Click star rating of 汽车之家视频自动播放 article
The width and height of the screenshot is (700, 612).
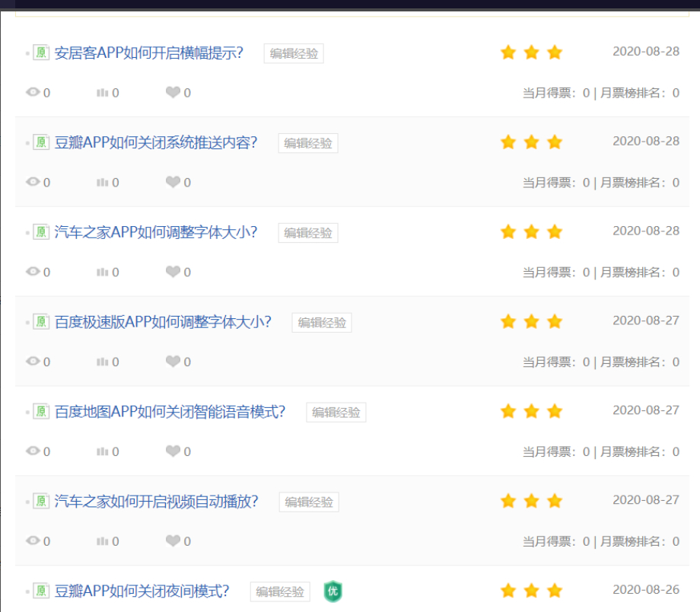[x=531, y=501]
